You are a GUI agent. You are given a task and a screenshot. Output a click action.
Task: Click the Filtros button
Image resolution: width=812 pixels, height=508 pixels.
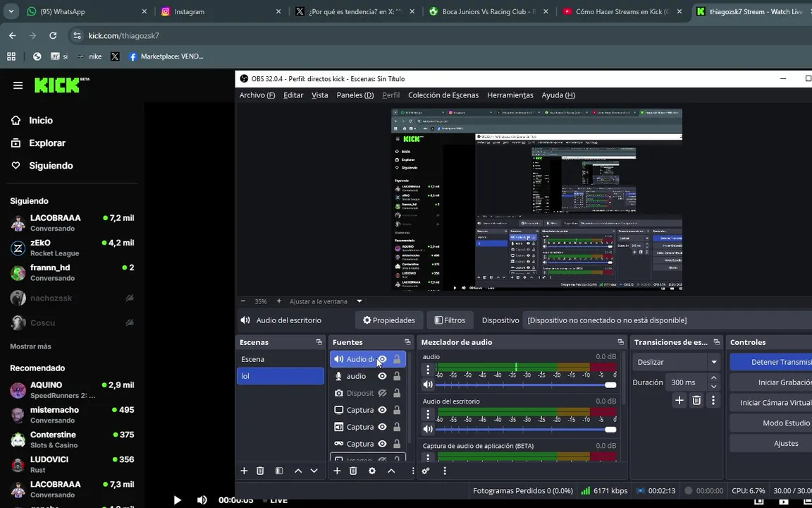click(x=450, y=320)
